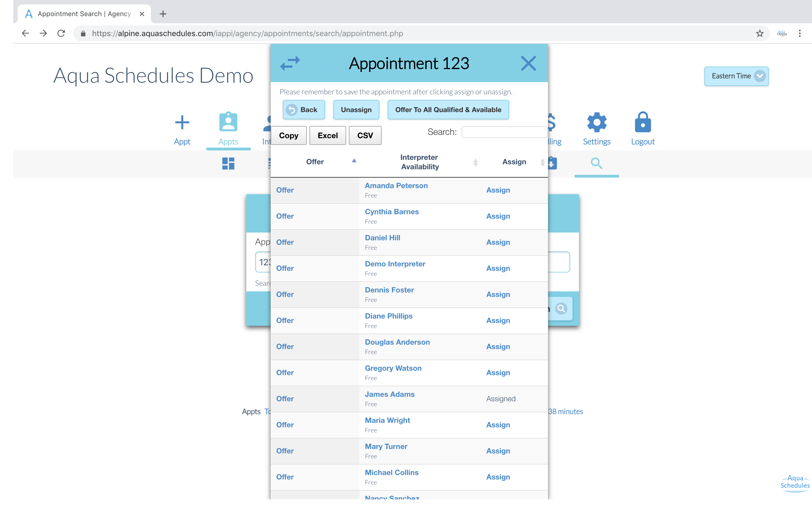The width and height of the screenshot is (812, 515).
Task: Export the table to Excel
Action: [x=328, y=135]
